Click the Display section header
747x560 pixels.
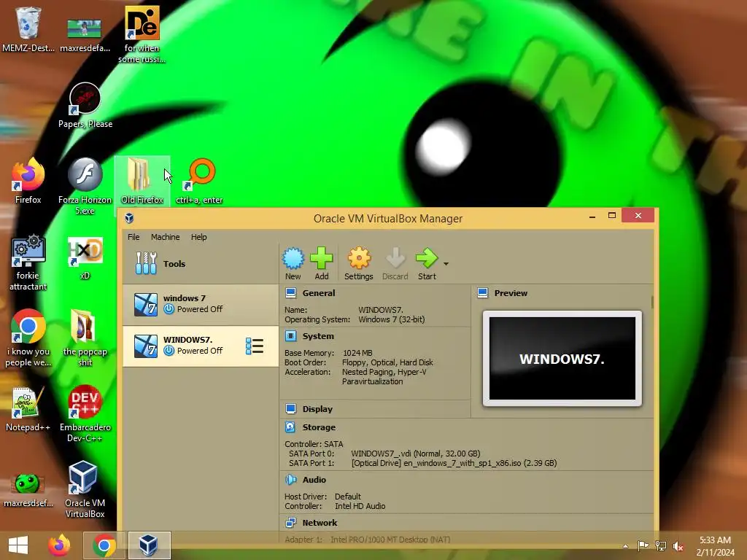point(317,409)
